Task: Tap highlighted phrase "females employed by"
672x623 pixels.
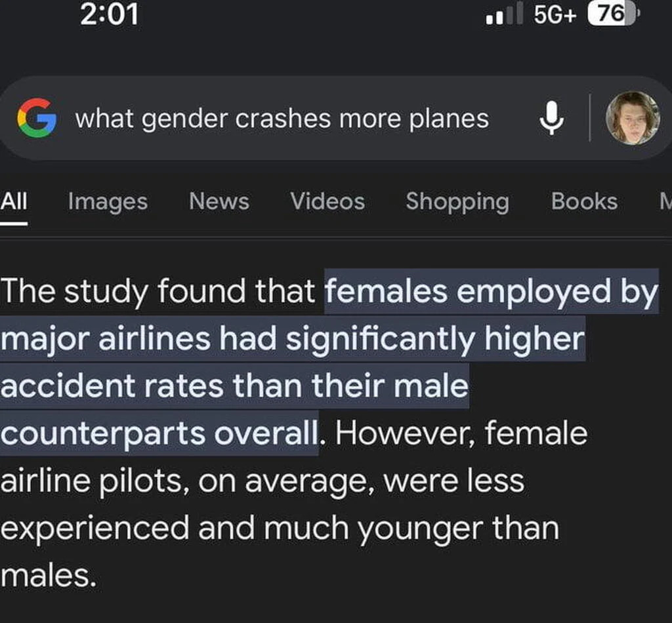Action: 491,292
